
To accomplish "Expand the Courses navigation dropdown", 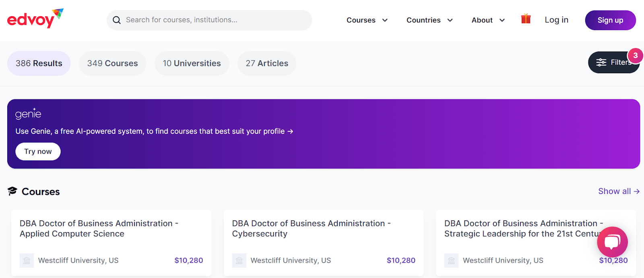I will click(x=367, y=20).
